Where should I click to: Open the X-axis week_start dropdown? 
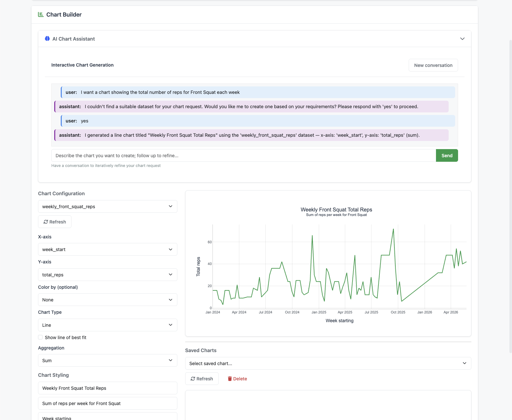pyautogui.click(x=108, y=249)
